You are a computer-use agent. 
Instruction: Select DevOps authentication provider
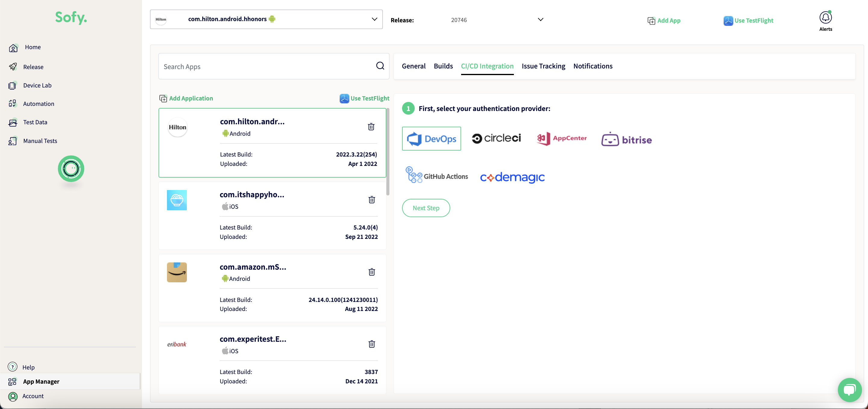431,138
